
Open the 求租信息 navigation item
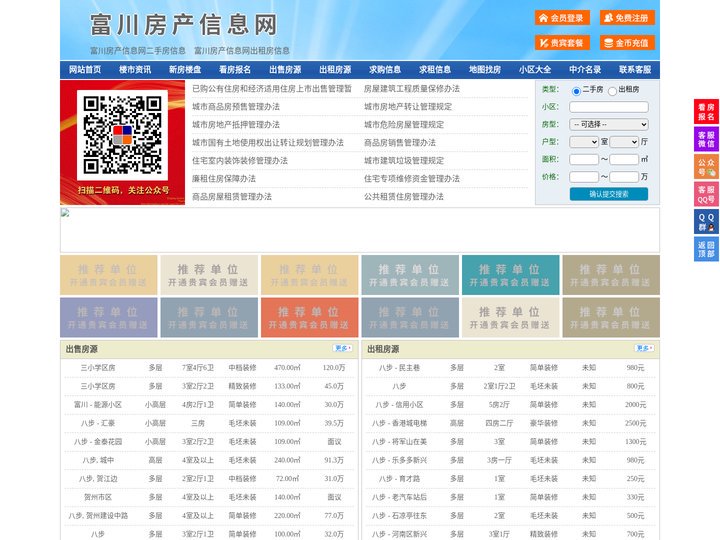click(x=435, y=70)
